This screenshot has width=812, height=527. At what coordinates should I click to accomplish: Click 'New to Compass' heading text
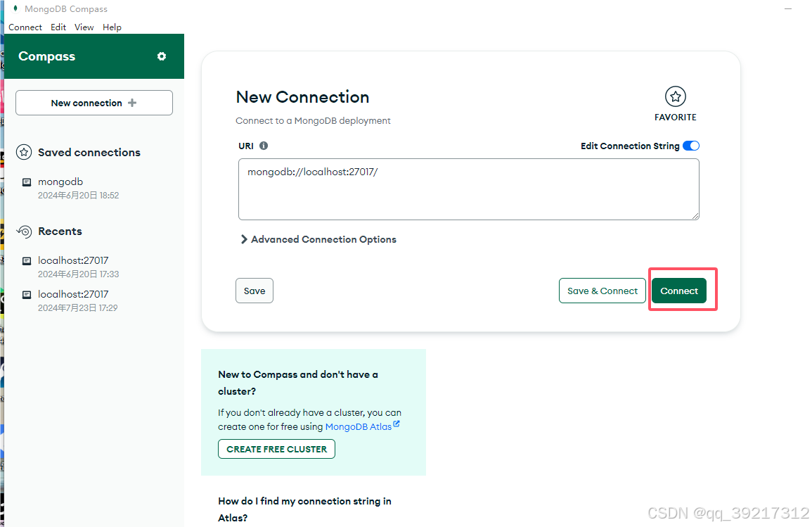[298, 383]
